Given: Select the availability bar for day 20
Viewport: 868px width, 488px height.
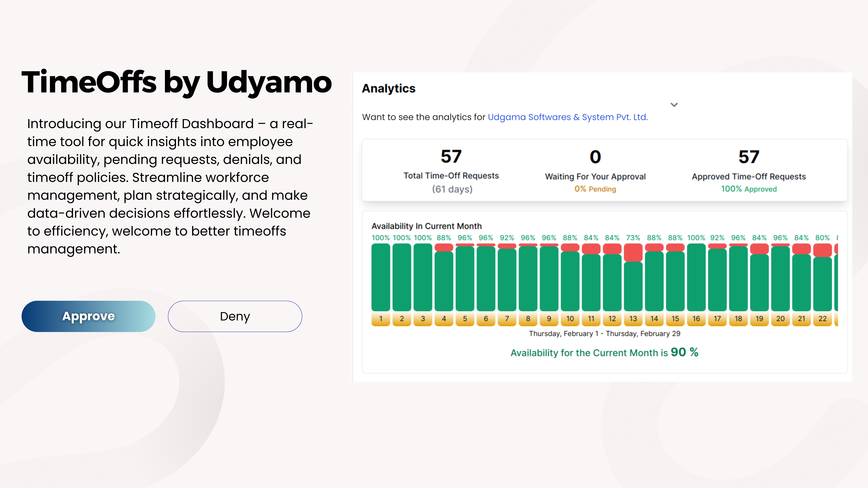Looking at the screenshot, I should coord(780,277).
